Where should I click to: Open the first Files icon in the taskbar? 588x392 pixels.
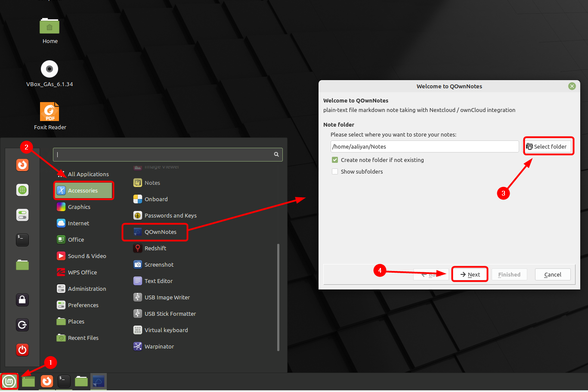coord(28,381)
